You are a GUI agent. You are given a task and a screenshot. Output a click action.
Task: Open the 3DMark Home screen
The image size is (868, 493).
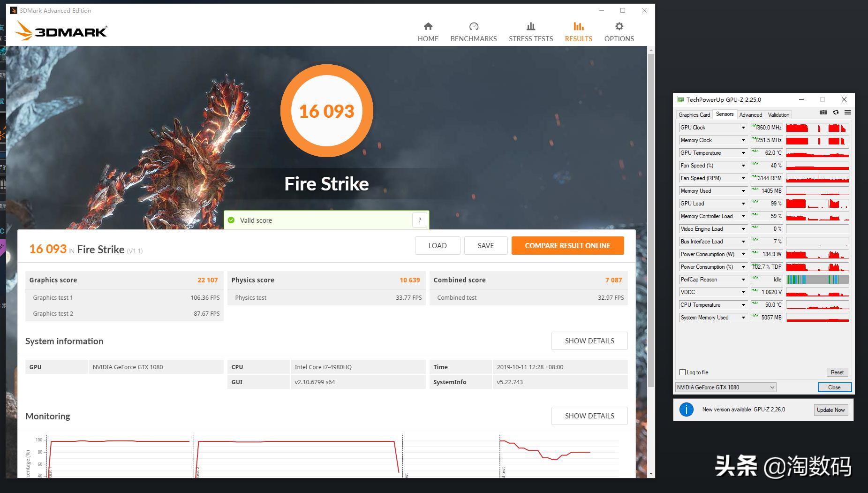point(427,31)
